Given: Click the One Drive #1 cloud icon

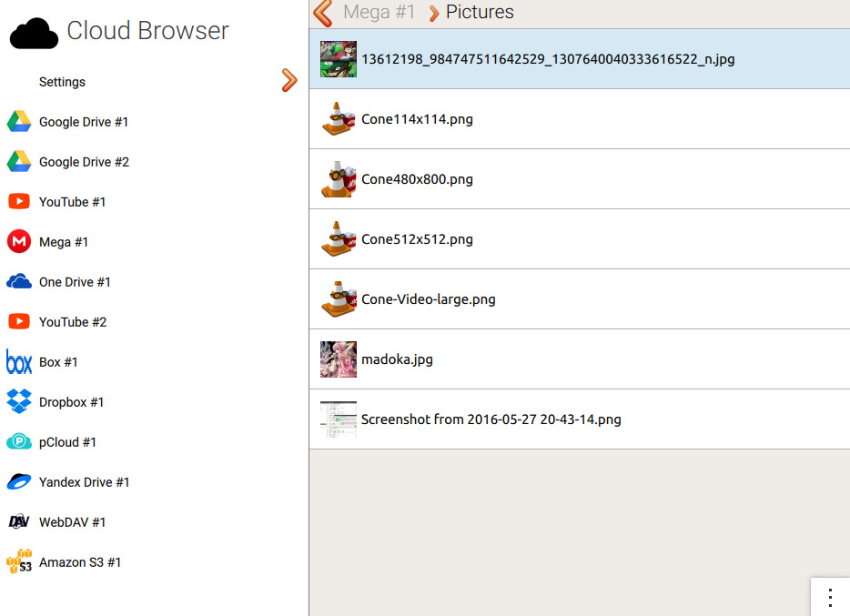Looking at the screenshot, I should click(x=19, y=282).
